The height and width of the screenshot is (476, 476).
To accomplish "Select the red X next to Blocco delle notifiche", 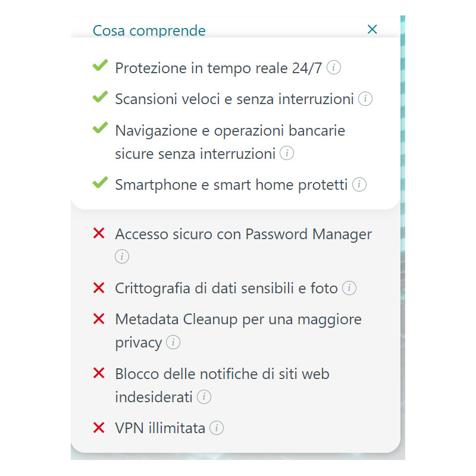I will tap(98, 373).
